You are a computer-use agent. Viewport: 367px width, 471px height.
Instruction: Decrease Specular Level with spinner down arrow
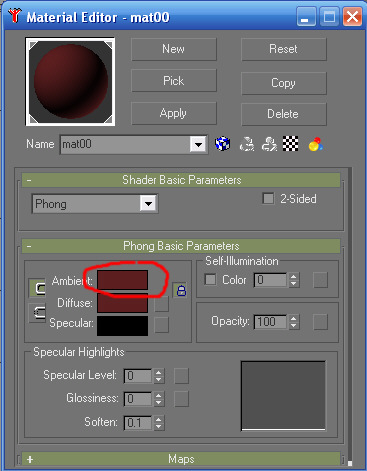[x=159, y=379]
